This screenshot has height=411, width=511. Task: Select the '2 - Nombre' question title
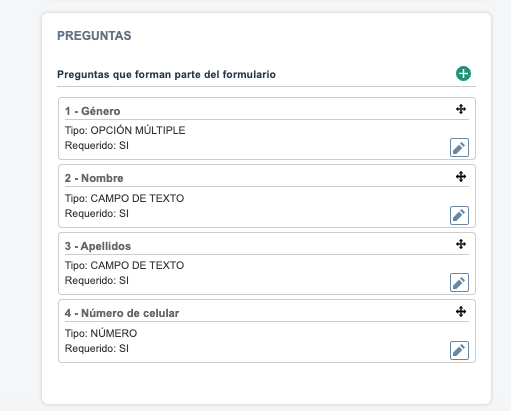click(94, 178)
